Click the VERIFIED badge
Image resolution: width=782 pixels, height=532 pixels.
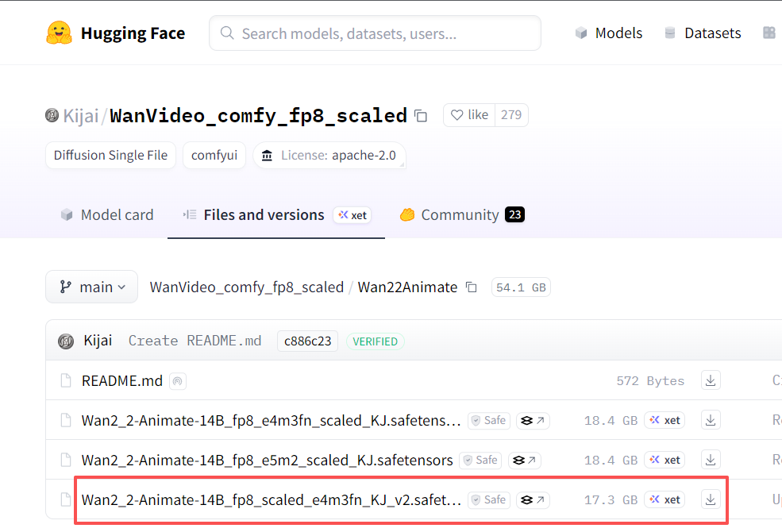(x=375, y=341)
